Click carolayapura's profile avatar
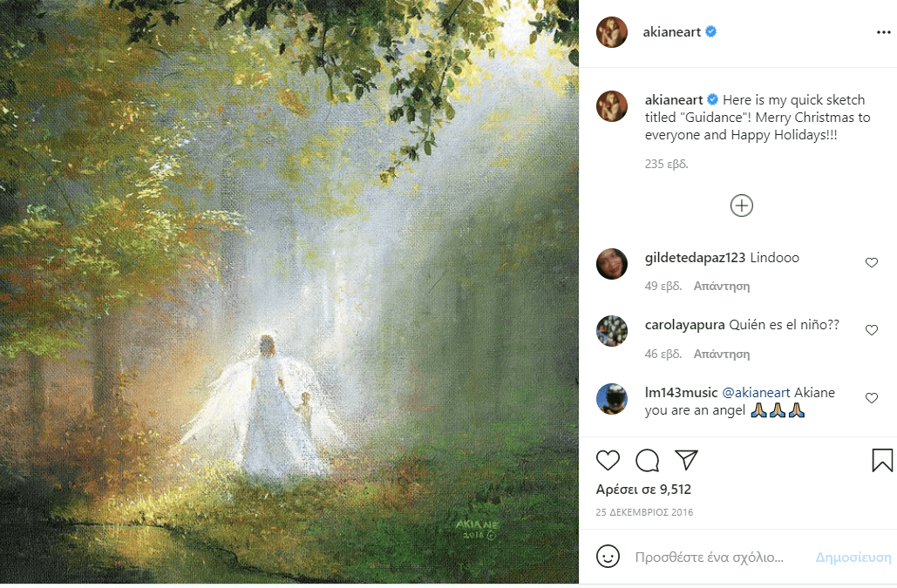The width and height of the screenshot is (897, 588). click(612, 331)
